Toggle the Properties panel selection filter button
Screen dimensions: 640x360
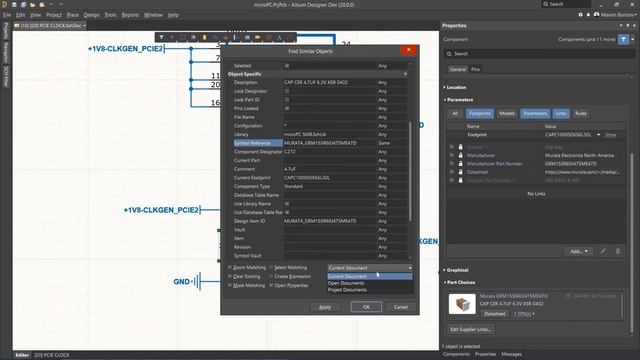pos(623,39)
